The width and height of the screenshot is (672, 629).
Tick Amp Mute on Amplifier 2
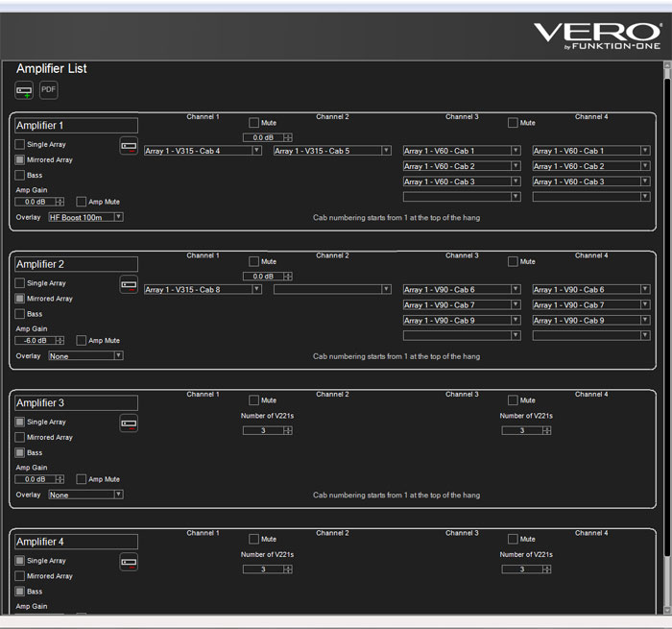pyautogui.click(x=81, y=341)
